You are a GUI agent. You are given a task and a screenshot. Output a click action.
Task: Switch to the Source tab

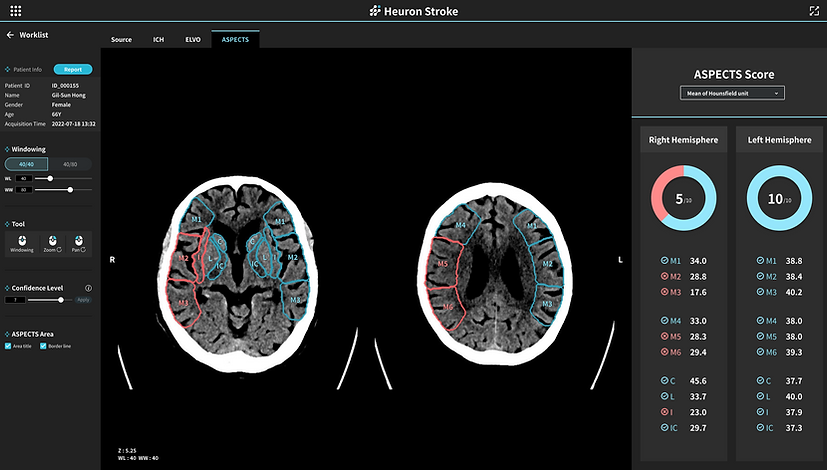click(121, 40)
